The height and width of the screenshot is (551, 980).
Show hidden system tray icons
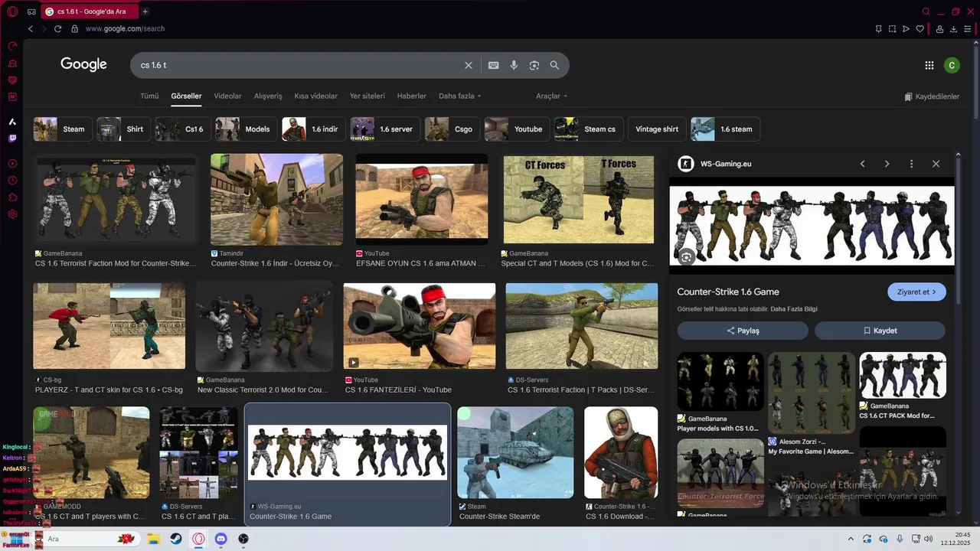point(850,539)
